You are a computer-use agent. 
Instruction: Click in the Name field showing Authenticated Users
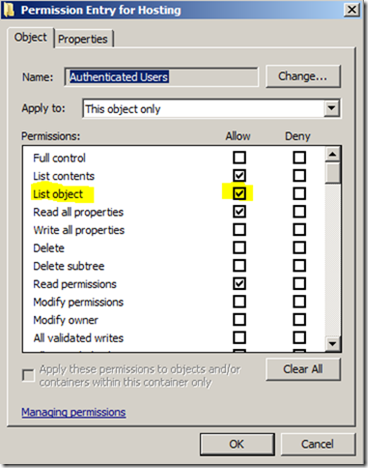(x=161, y=77)
